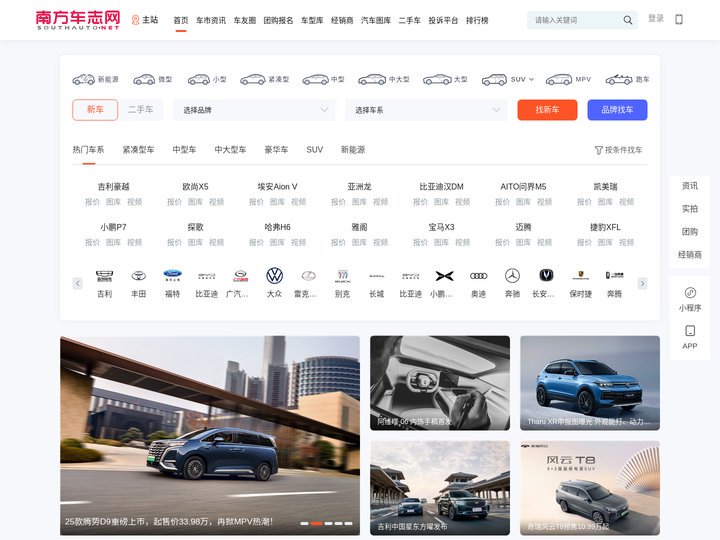Select the 中大型 car type icon
Image resolution: width=720 pixels, height=540 pixels.
point(372,79)
